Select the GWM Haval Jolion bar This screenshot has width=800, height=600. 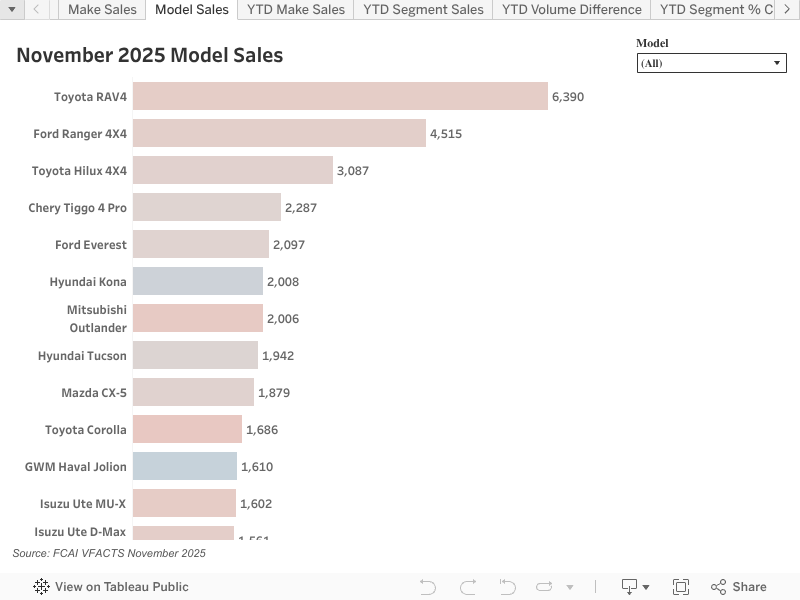pos(185,466)
